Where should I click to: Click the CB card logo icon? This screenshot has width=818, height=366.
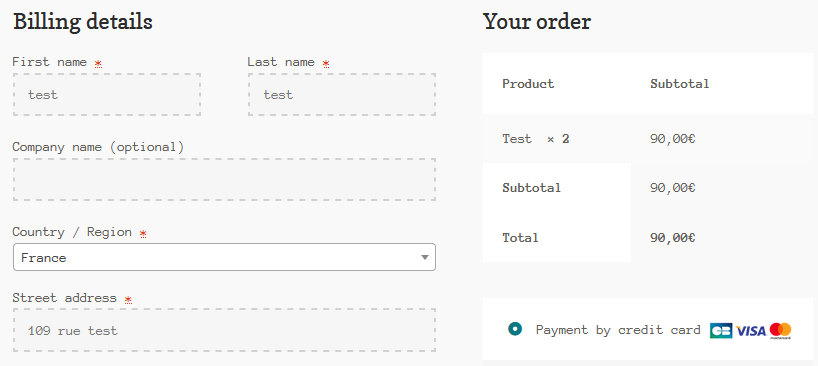coord(721,331)
